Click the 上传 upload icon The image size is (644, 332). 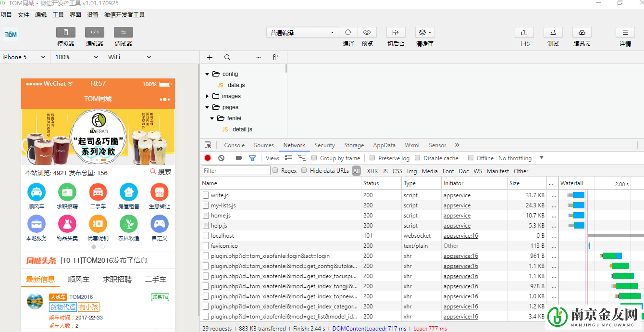[524, 33]
